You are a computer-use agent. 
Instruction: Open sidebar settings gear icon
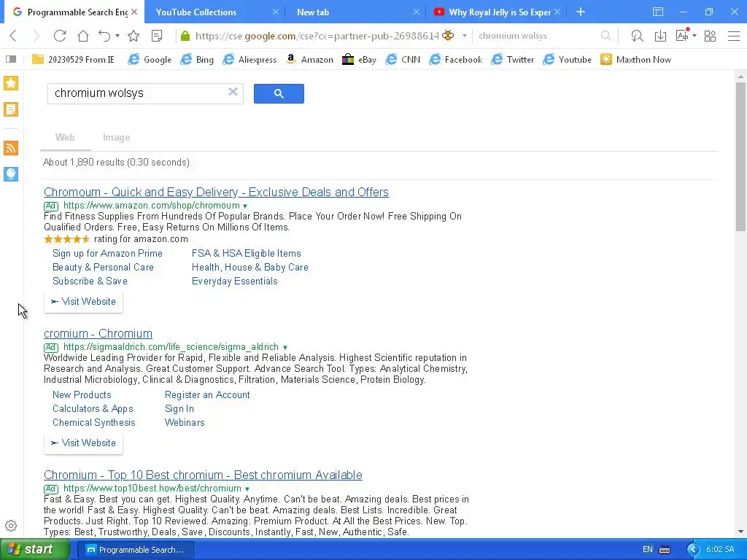coord(11,526)
